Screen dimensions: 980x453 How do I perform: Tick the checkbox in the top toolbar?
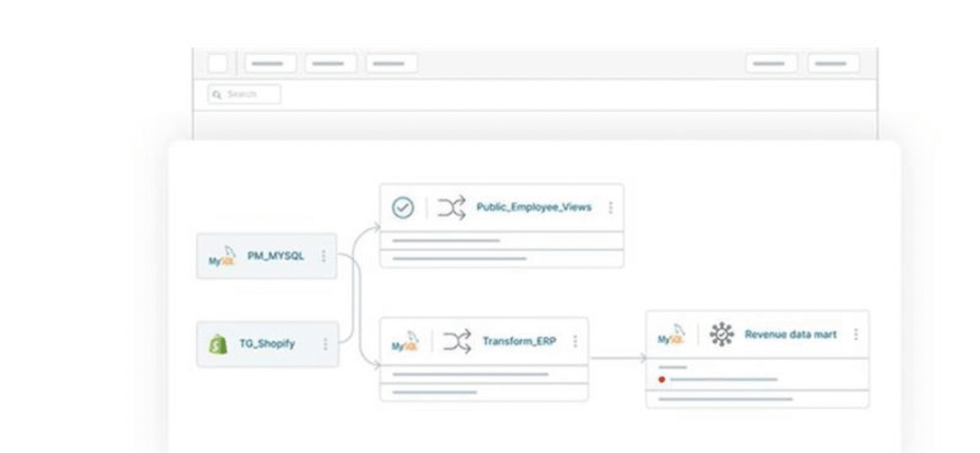pos(218,63)
